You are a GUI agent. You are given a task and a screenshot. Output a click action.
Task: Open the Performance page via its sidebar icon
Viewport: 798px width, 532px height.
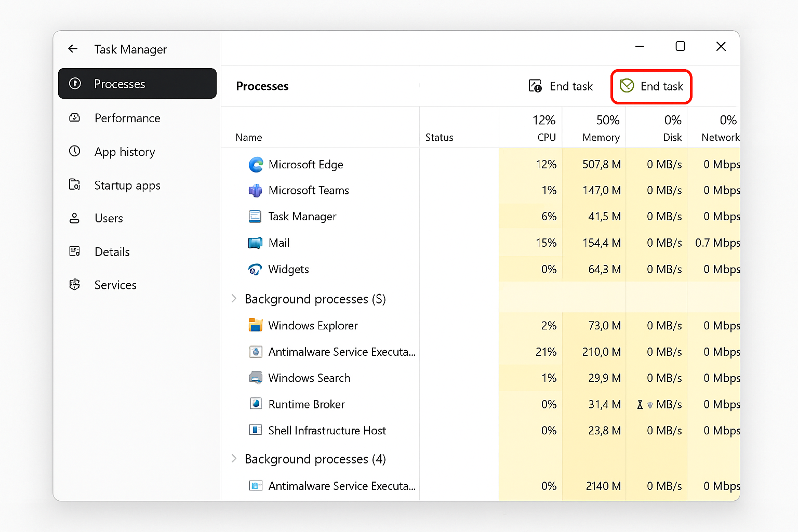click(75, 118)
